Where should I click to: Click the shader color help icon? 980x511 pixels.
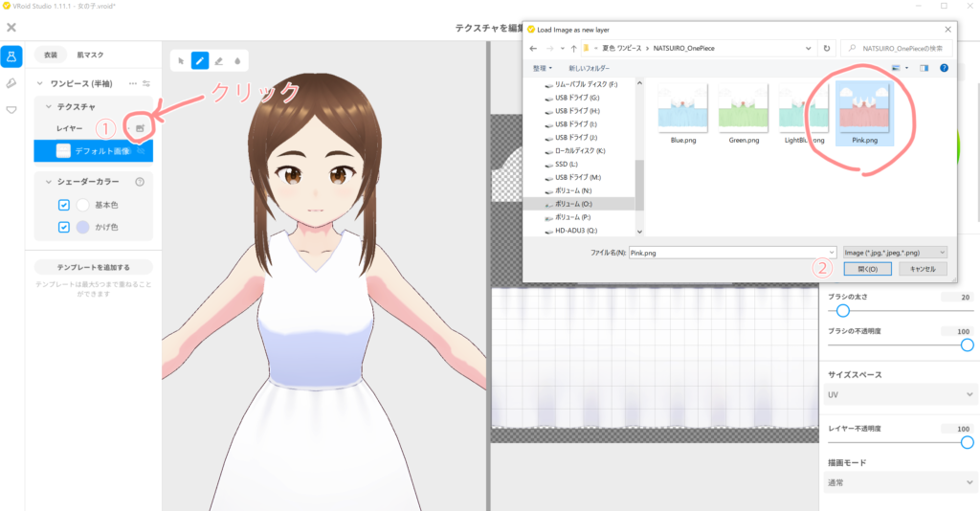tap(140, 181)
